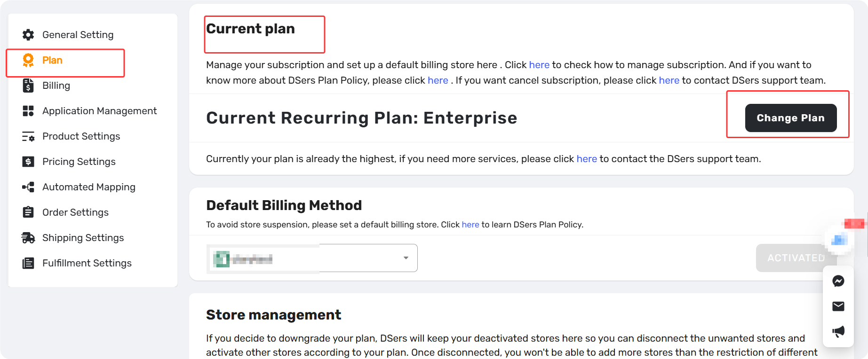Click 'Current Recurring Plan: Enterprise' text
Screen dimensions: 868x359
click(x=362, y=118)
